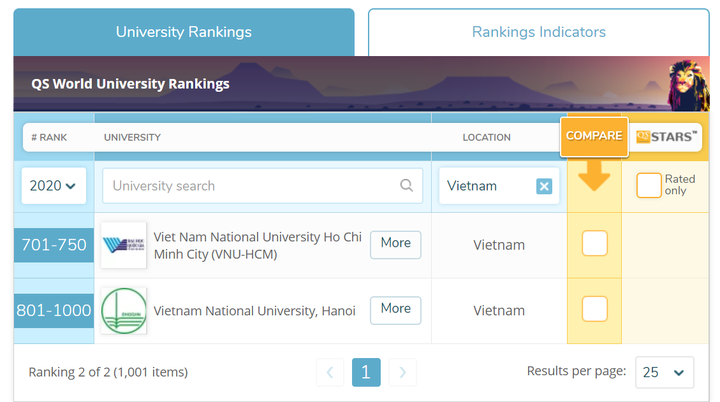Select page 1 in pagination
The width and height of the screenshot is (720, 402).
[x=366, y=372]
